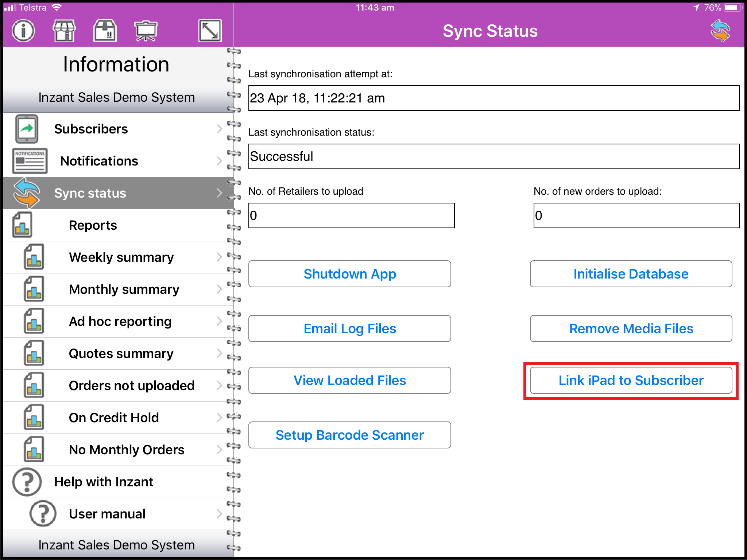Viewport: 747px width, 560px height.
Task: Expand the Weekly summary chevron
Action: pyautogui.click(x=219, y=257)
